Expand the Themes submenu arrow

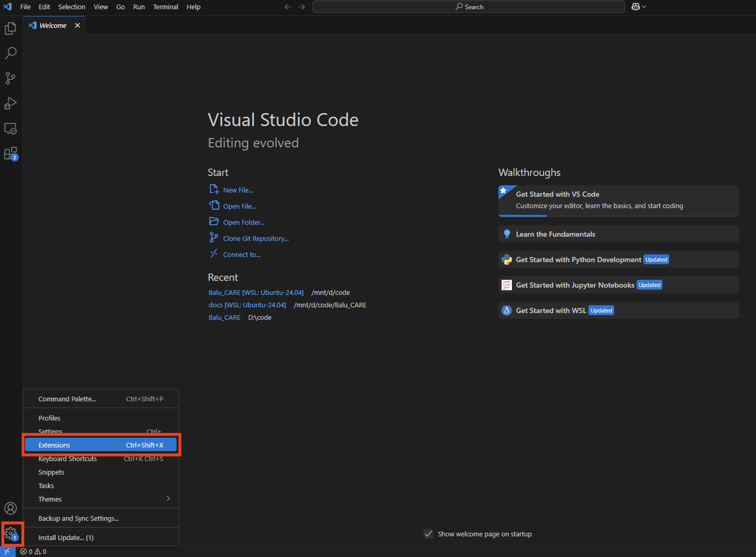(x=168, y=498)
